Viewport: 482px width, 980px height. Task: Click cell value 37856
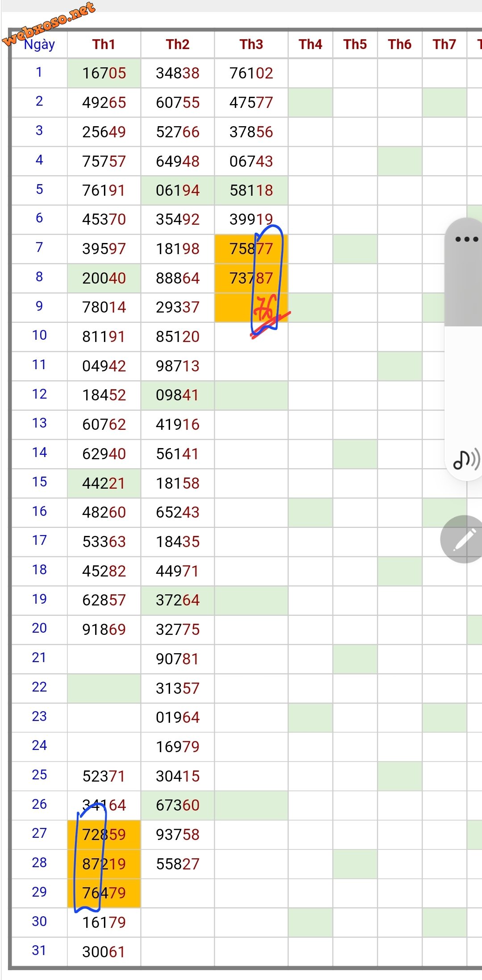pyautogui.click(x=251, y=132)
